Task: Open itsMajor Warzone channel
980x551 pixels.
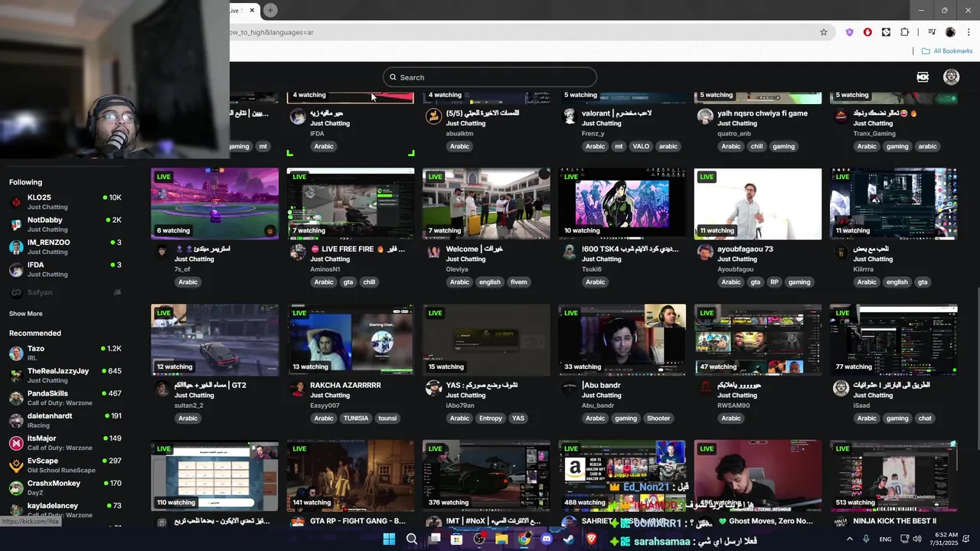Action: [65, 442]
